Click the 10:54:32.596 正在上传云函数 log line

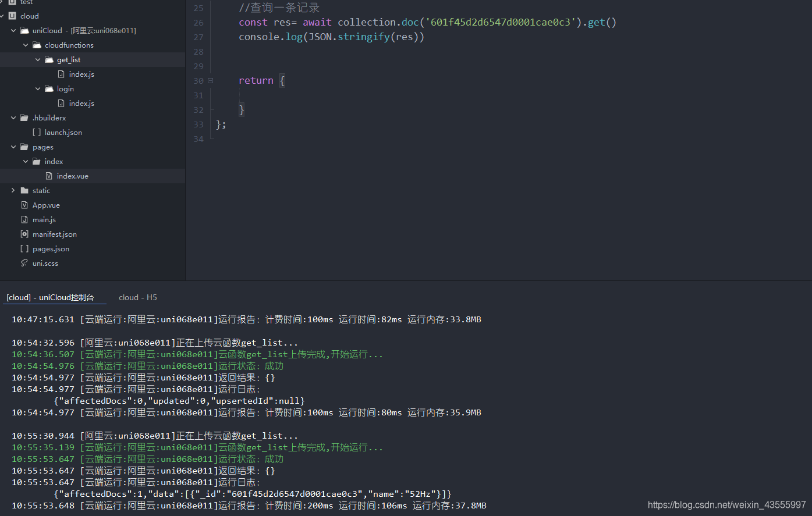pos(155,343)
